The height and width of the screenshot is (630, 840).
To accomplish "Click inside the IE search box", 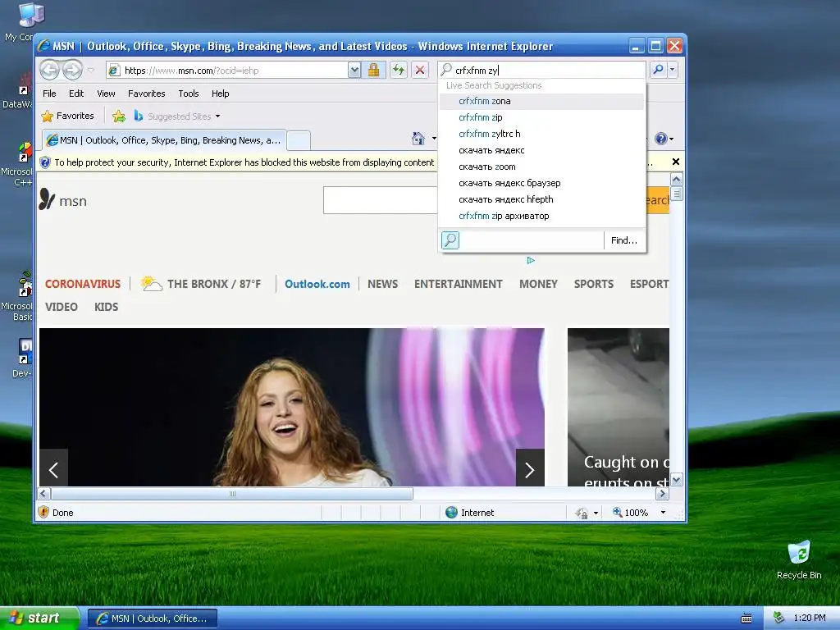I will (548, 71).
